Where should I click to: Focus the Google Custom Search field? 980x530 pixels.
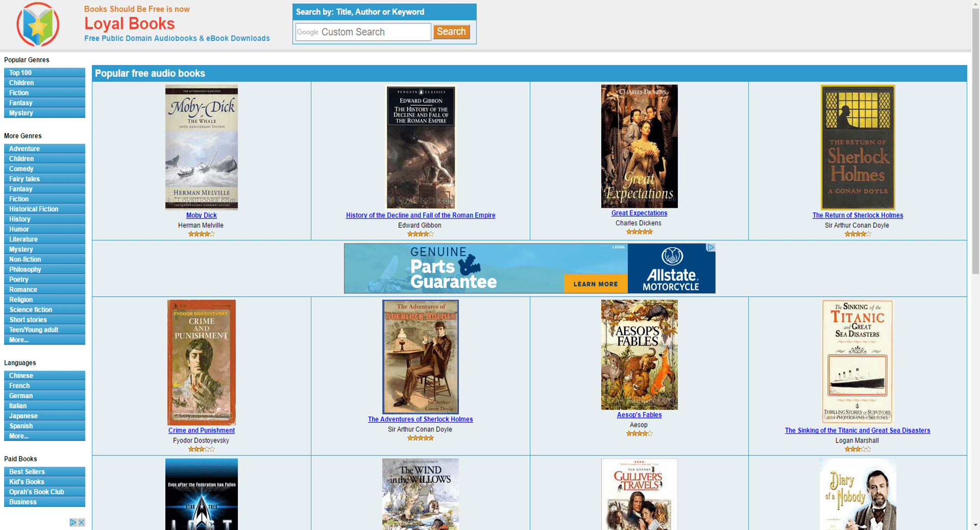point(363,32)
